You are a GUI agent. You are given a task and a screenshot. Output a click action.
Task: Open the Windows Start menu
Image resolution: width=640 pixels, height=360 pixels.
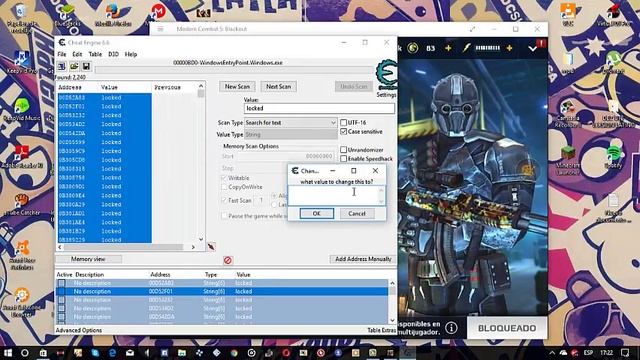(x=7, y=353)
